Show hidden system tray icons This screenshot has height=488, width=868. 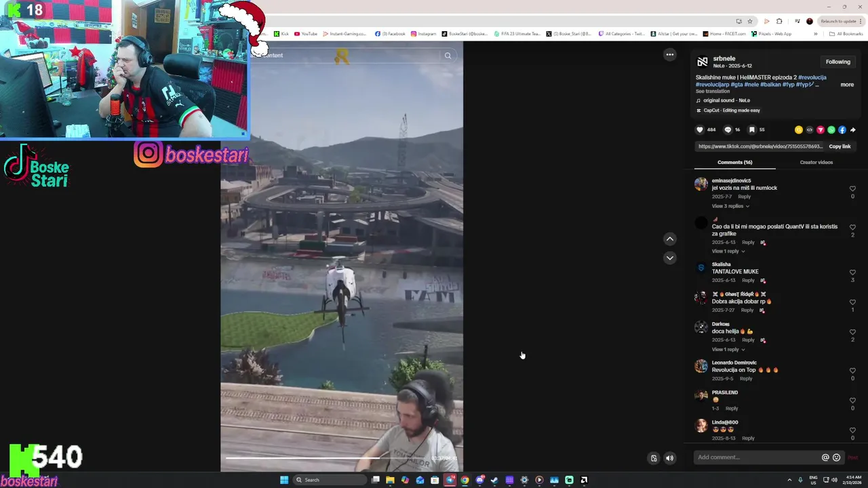[x=789, y=480]
